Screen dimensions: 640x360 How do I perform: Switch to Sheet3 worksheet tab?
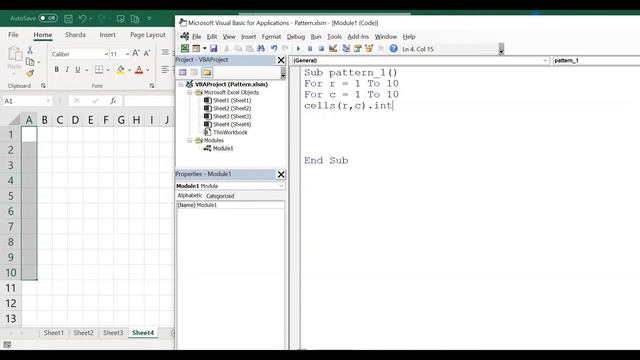[x=113, y=333]
